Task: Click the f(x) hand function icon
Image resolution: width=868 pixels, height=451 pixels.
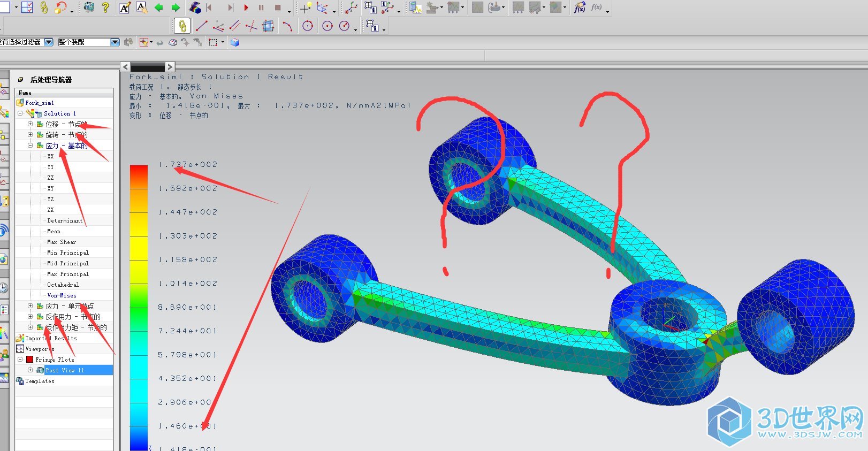Action: 580,7
